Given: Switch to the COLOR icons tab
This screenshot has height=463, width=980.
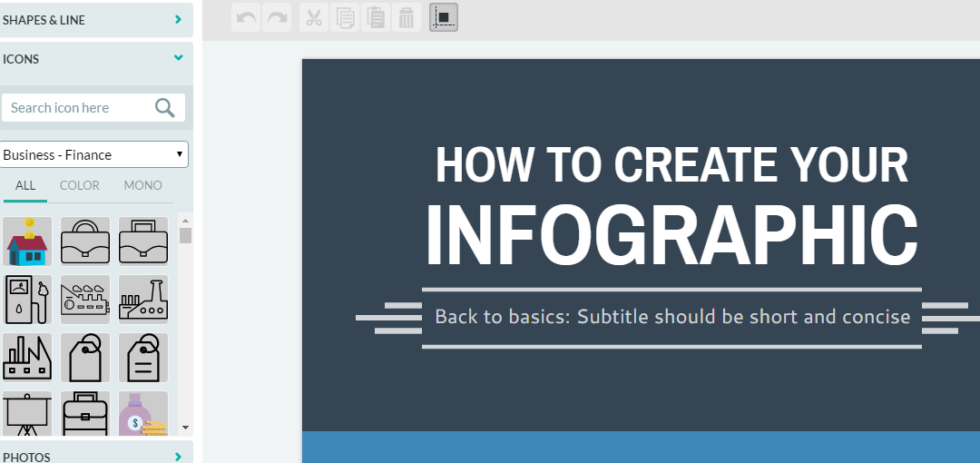Looking at the screenshot, I should [79, 185].
